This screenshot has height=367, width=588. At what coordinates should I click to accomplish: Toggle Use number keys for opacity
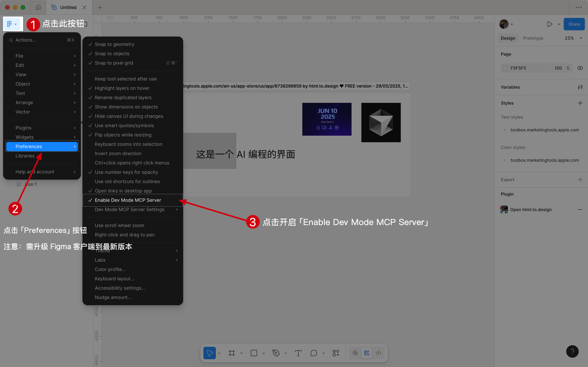pos(133,172)
